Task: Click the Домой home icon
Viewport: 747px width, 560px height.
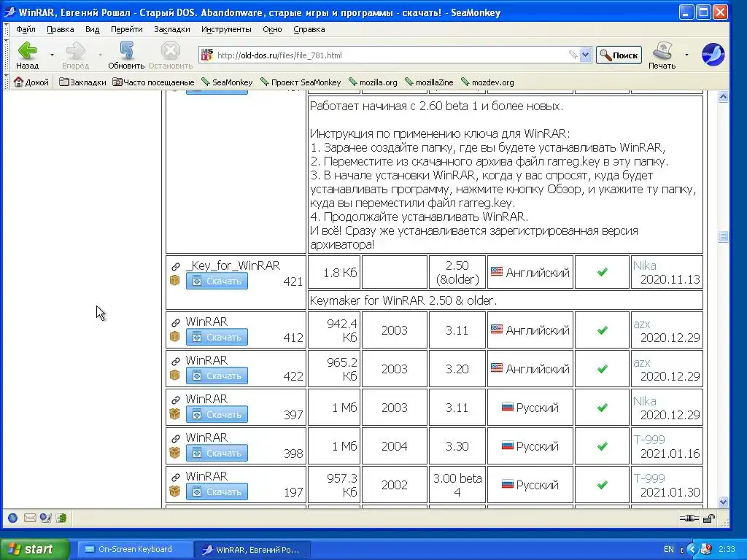Action: coord(18,82)
